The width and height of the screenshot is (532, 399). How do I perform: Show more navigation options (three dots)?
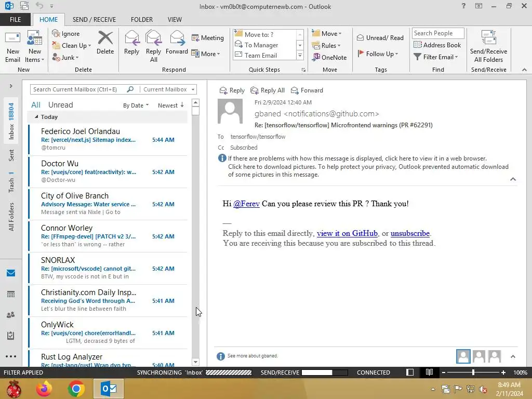(x=11, y=356)
